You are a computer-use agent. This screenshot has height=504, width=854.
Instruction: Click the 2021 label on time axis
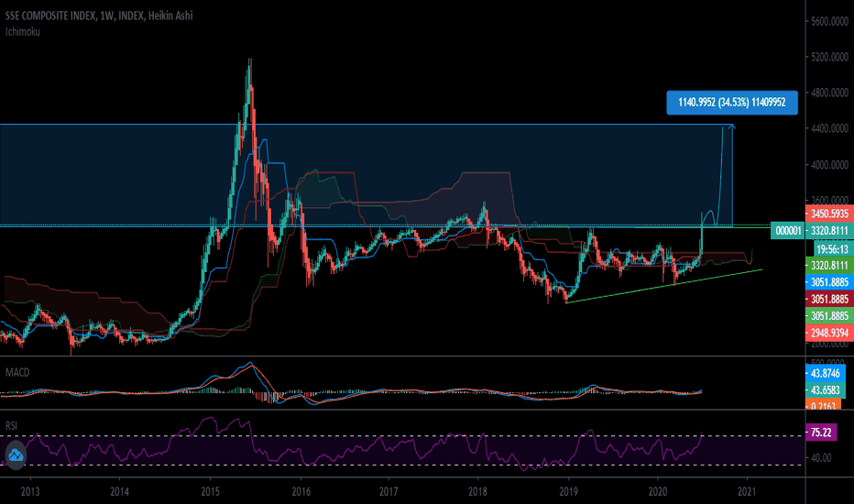click(747, 492)
